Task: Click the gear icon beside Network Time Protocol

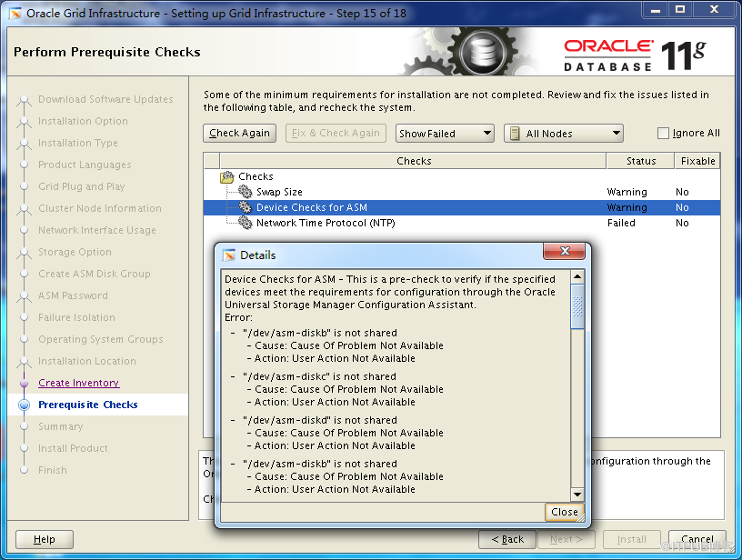Action: pyautogui.click(x=246, y=223)
